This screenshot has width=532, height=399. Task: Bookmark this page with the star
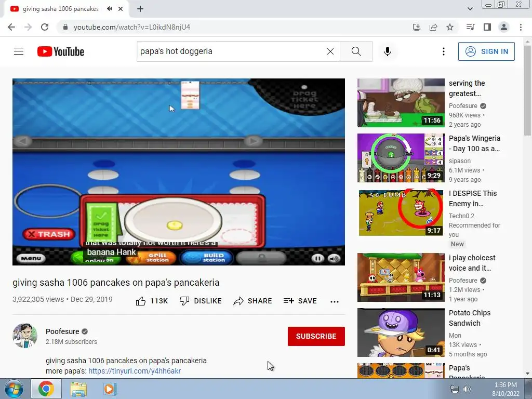(450, 27)
